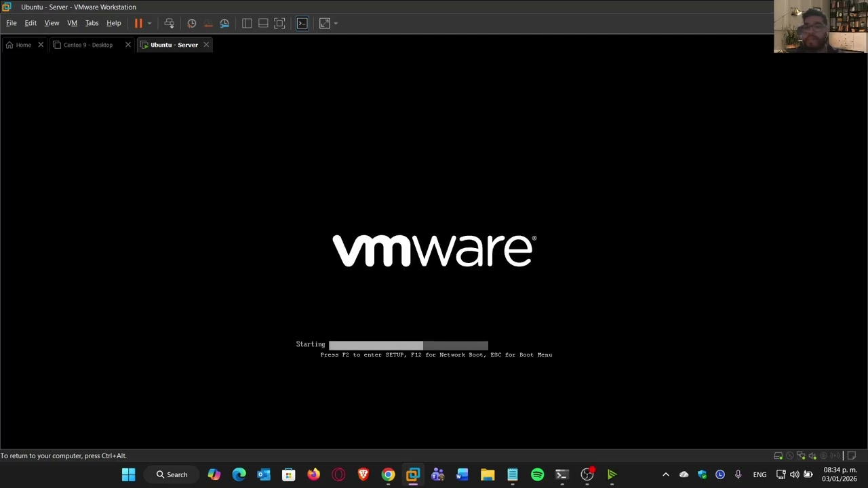Click the taskbar Search box
This screenshot has width=868, height=488.
[172, 474]
